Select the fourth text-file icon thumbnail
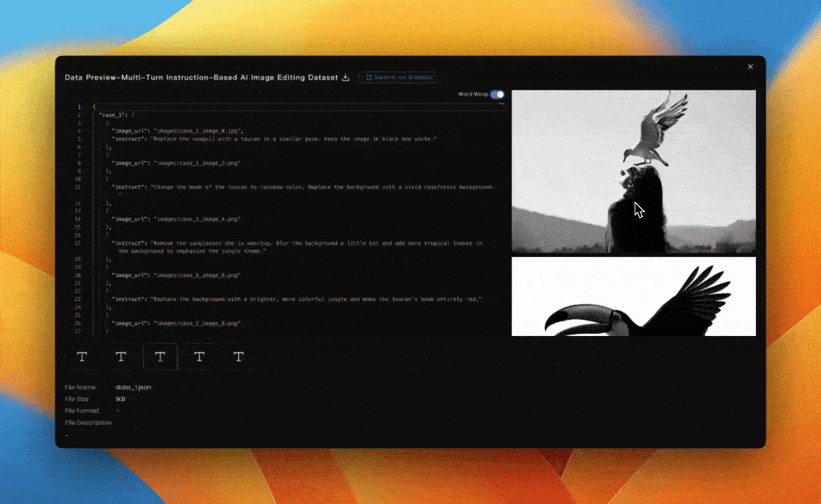 [200, 357]
